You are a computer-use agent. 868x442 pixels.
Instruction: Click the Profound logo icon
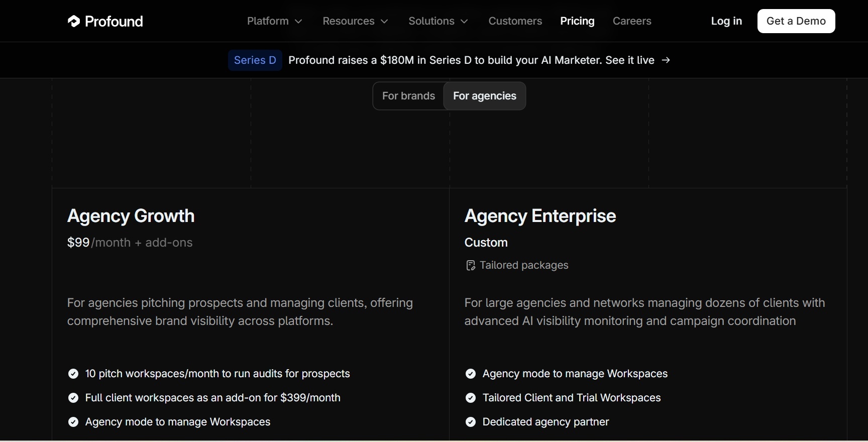(x=74, y=21)
